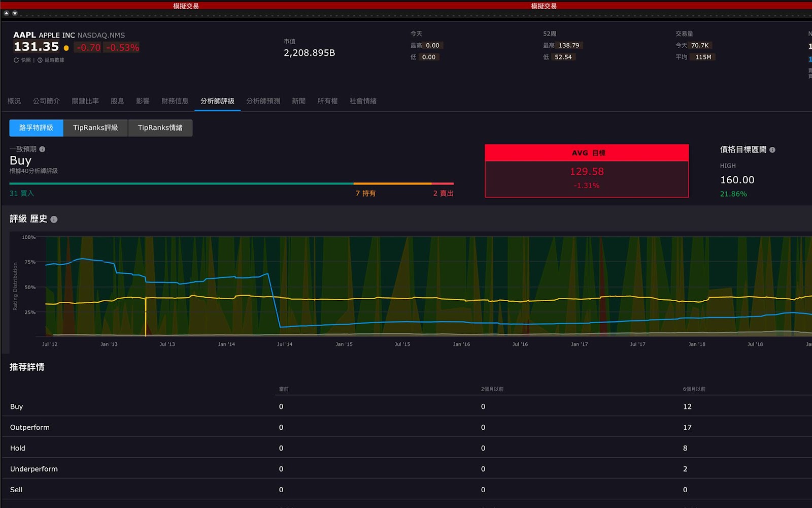Click the Buy row in recommendation table

406,406
